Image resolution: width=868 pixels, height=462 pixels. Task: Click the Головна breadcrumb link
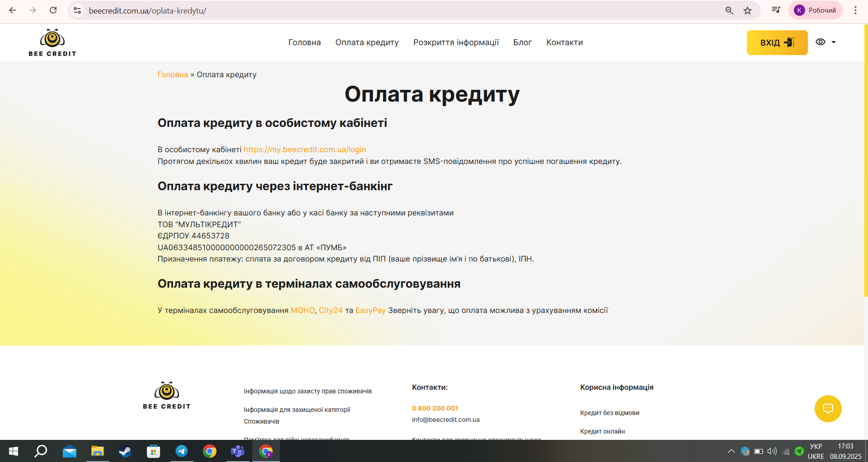173,75
